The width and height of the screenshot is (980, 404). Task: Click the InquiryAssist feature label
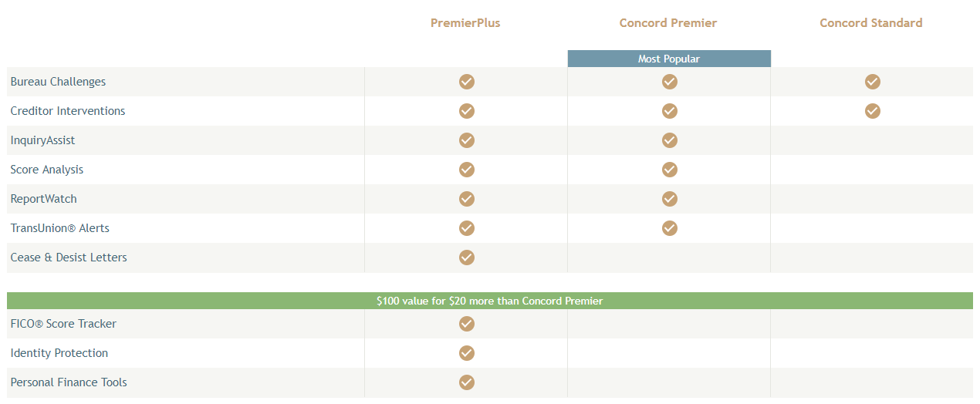click(42, 140)
